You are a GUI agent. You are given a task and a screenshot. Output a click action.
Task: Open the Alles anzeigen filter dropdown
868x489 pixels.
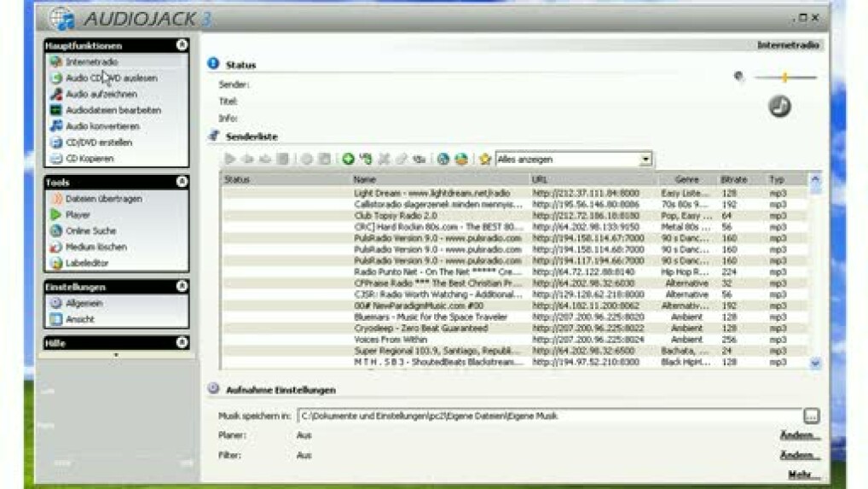coord(645,159)
